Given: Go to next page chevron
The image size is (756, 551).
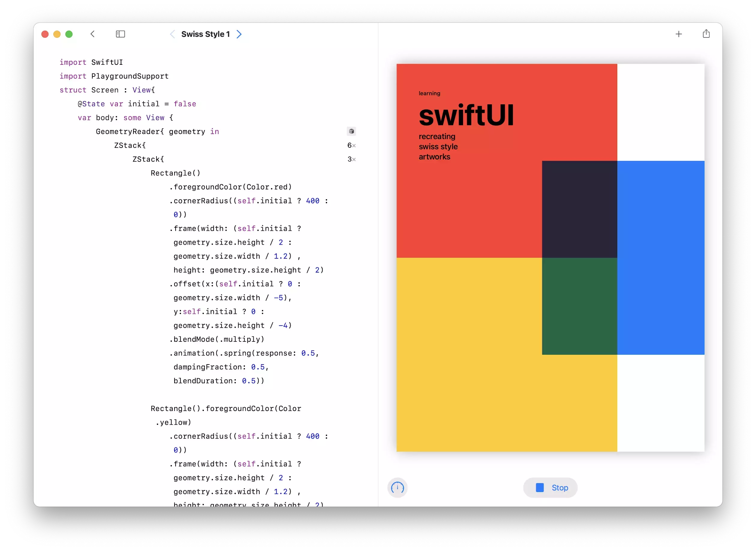Looking at the screenshot, I should pyautogui.click(x=239, y=34).
